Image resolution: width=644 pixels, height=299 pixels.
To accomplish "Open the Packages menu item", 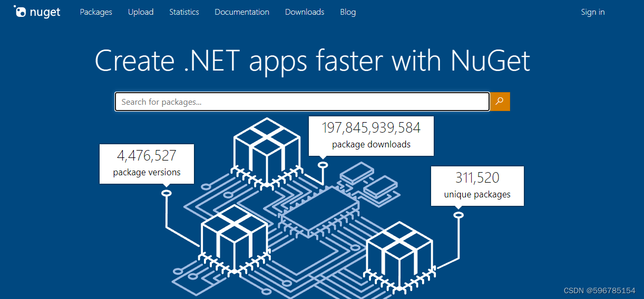I will pyautogui.click(x=96, y=12).
